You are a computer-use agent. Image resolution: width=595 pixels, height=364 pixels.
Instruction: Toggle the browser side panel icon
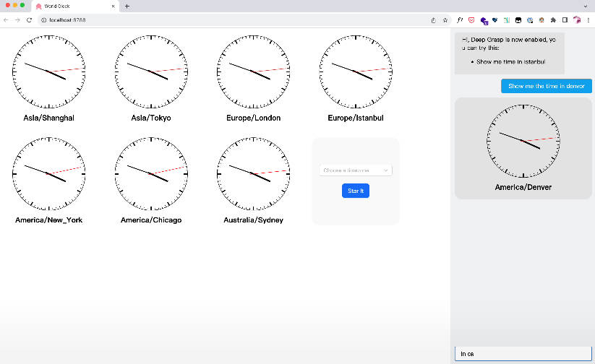coord(565,20)
